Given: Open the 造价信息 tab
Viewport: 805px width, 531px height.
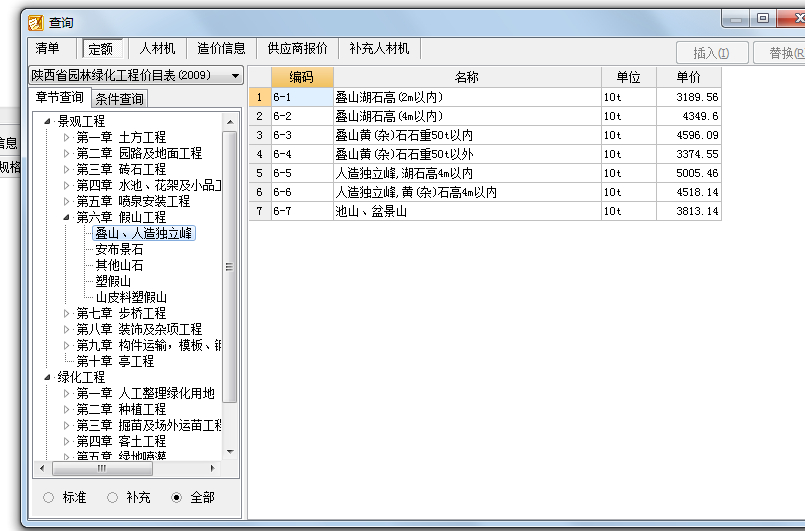Looking at the screenshot, I should coord(221,49).
